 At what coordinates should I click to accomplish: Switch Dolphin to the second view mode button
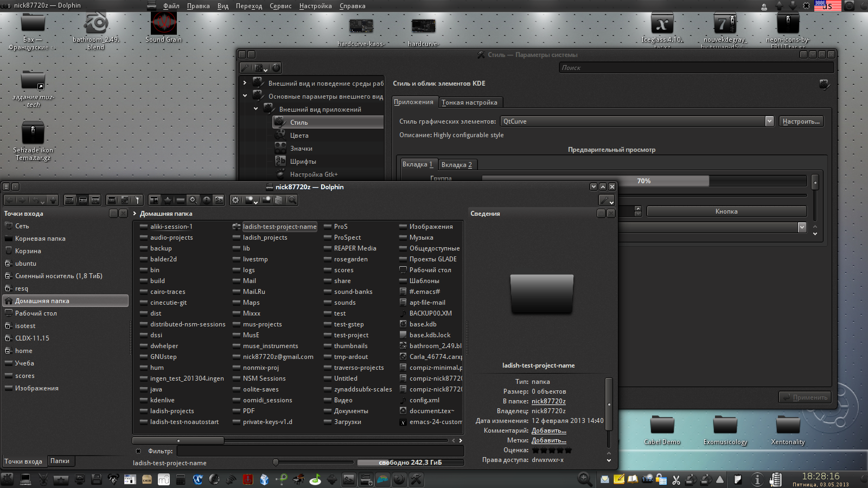(x=82, y=200)
